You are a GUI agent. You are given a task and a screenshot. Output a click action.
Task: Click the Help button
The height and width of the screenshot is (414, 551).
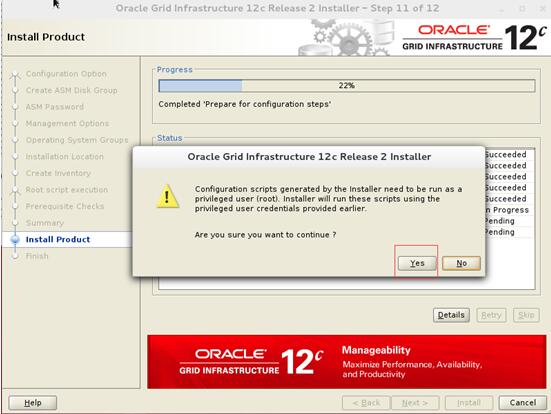point(33,403)
